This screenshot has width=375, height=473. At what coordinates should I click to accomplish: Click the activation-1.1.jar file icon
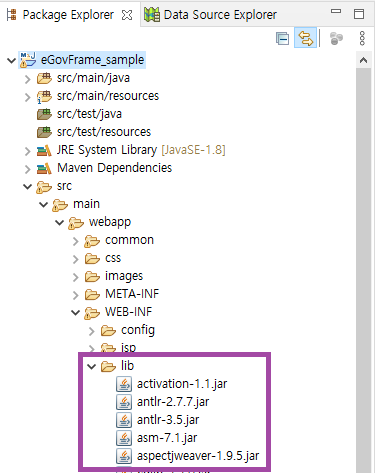tap(124, 384)
